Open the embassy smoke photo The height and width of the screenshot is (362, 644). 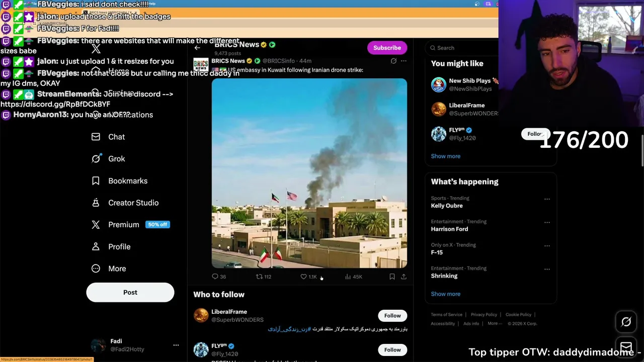coord(309,173)
